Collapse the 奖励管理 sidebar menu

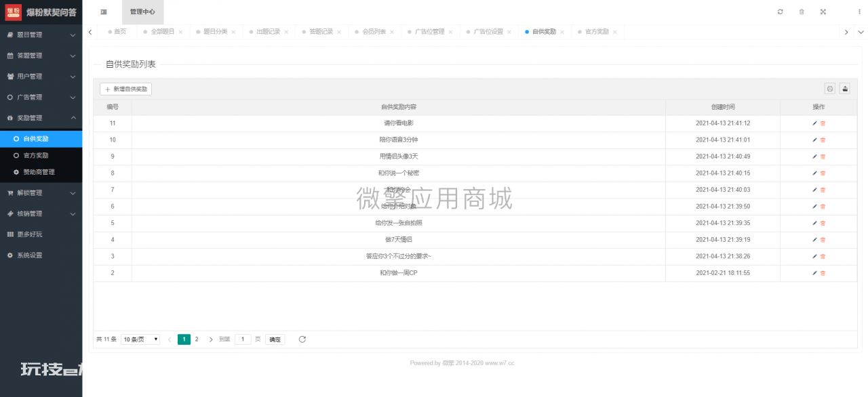pos(41,118)
